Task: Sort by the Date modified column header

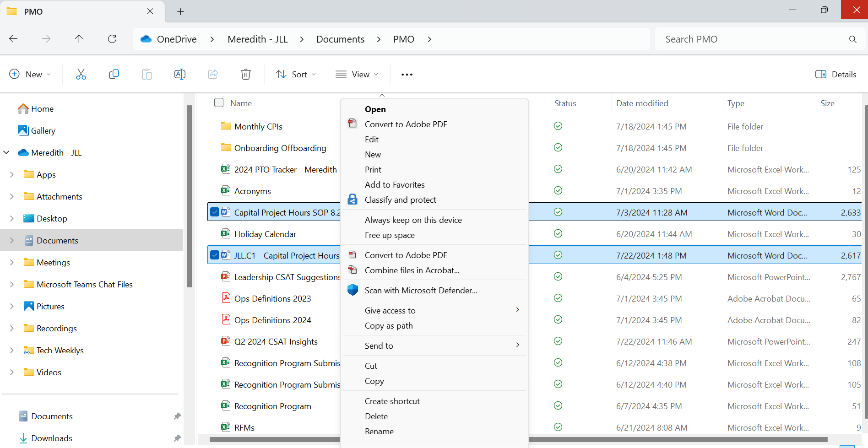Action: click(642, 103)
